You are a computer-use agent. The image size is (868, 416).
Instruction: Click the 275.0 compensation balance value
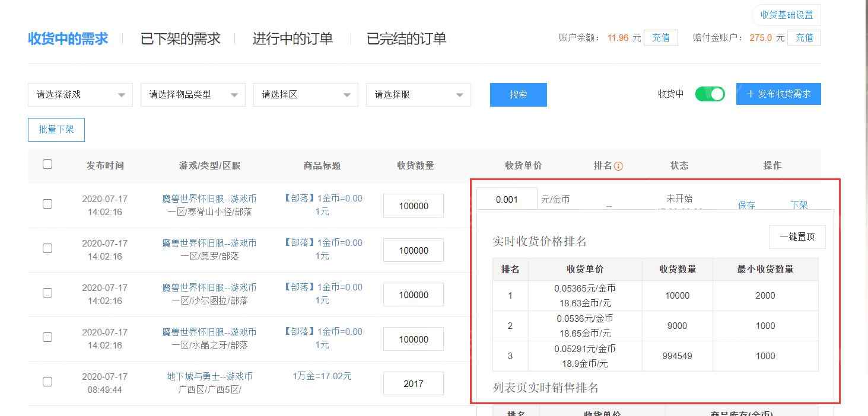761,38
